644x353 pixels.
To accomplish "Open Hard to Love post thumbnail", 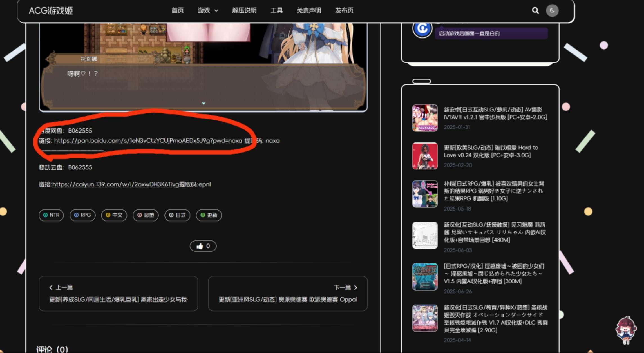I will click(x=425, y=156).
